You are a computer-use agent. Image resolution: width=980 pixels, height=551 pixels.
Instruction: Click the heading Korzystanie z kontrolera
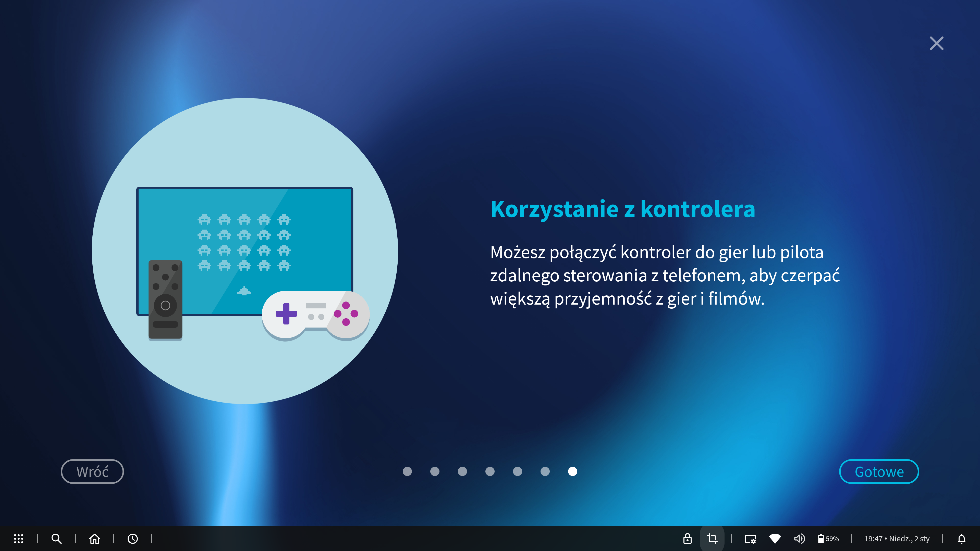click(622, 209)
